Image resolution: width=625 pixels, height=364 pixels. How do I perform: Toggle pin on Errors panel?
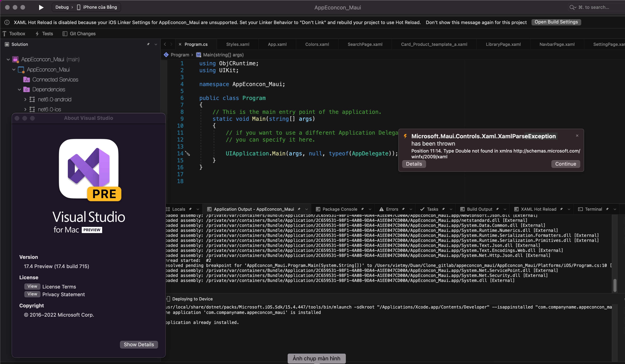[x=403, y=209]
